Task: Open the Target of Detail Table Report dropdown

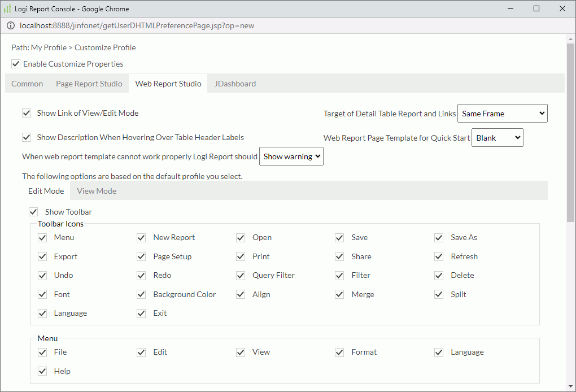Action: pyautogui.click(x=502, y=113)
